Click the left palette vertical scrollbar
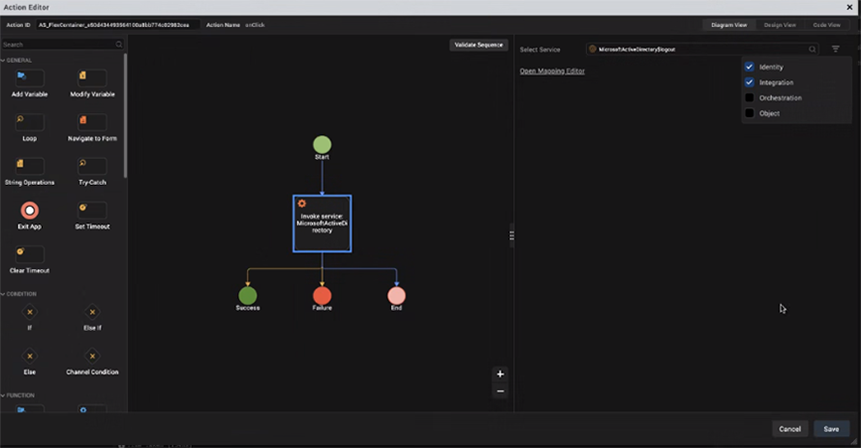Viewport: 861px width, 448px height. (x=126, y=115)
